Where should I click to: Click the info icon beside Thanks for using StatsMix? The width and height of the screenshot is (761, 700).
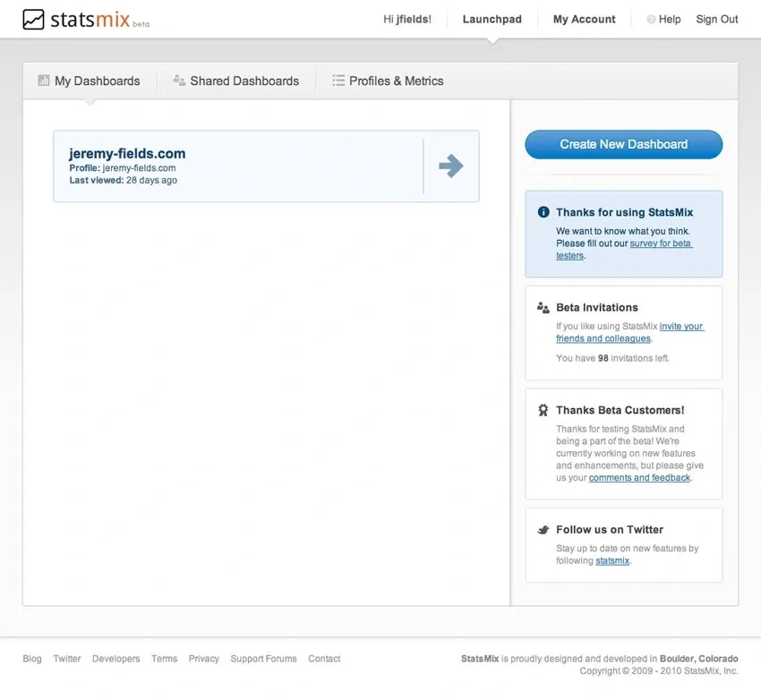click(543, 212)
